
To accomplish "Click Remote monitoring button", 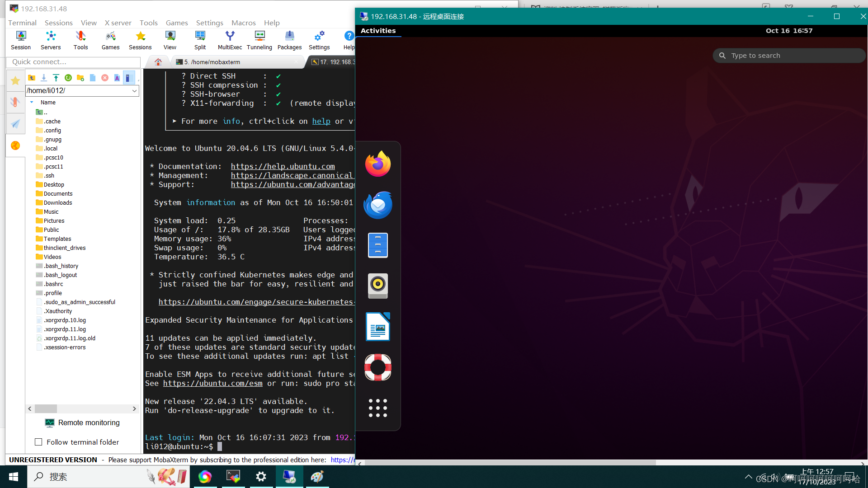I will coord(82,422).
